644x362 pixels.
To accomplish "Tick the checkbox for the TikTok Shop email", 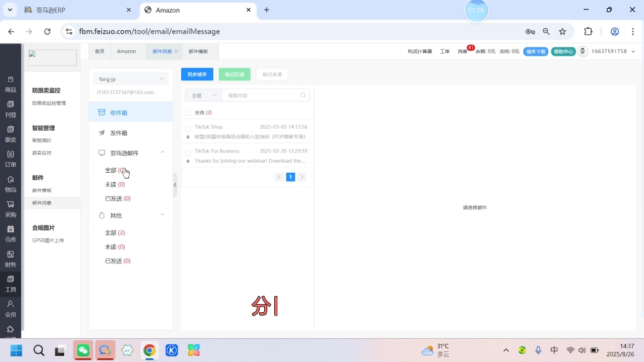I will tap(188, 128).
